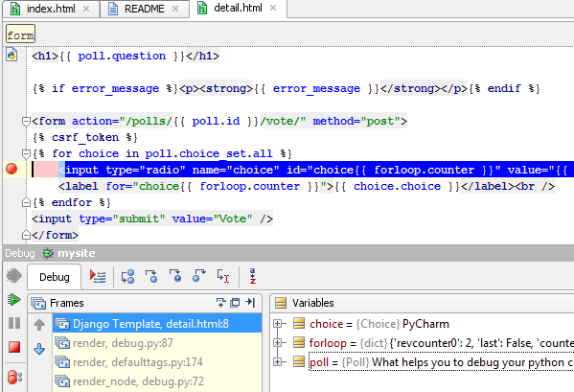Click the endfor fold end marker

[x=26, y=202]
